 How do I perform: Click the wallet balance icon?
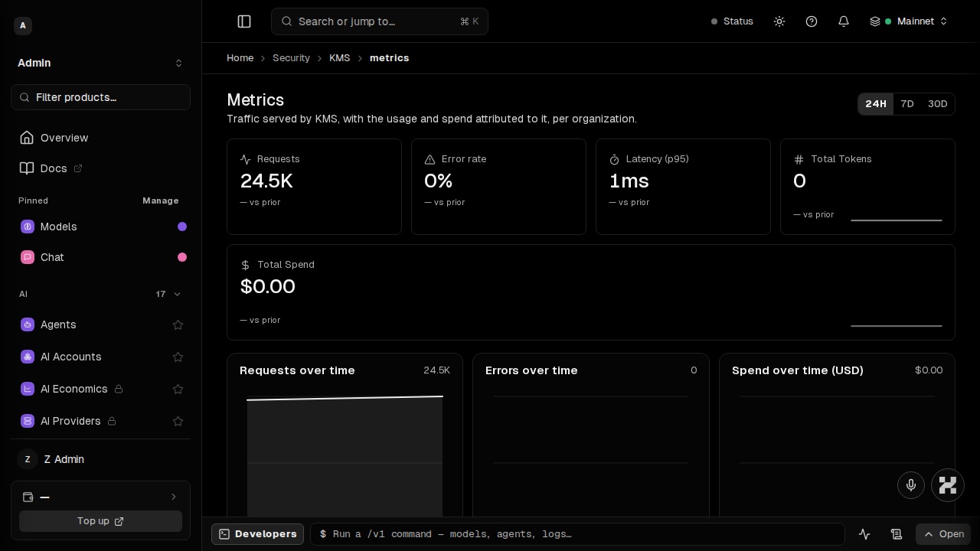point(28,497)
